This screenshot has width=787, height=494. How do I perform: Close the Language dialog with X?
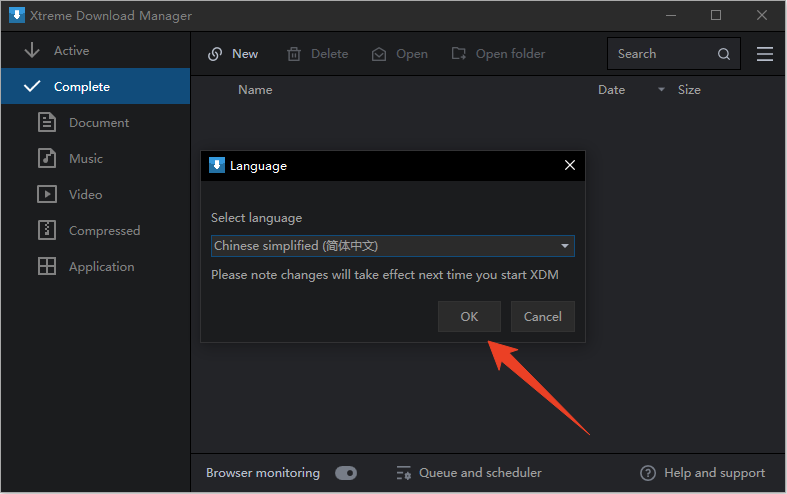pyautogui.click(x=570, y=166)
